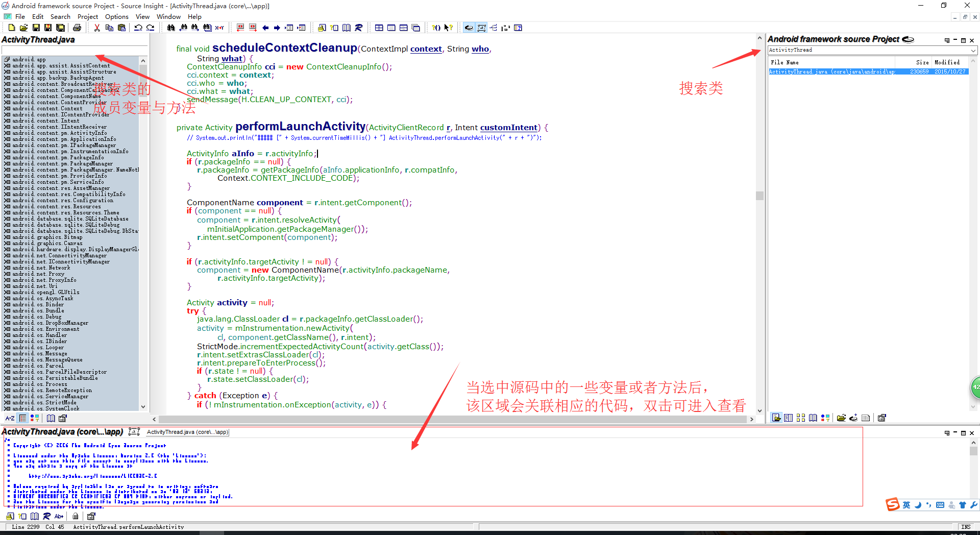Toggle A-Z alphabetical sorting in symbol window
980x535 pixels.
click(10, 418)
